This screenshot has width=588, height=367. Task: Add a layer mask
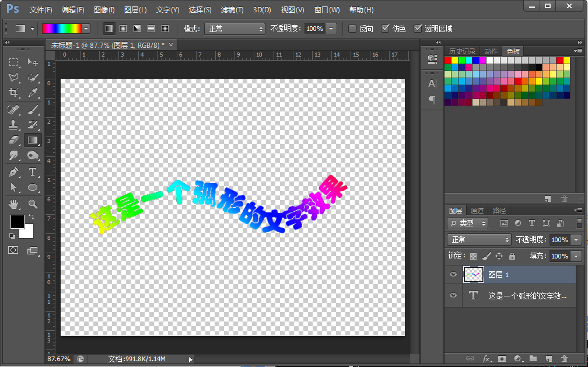click(x=502, y=359)
